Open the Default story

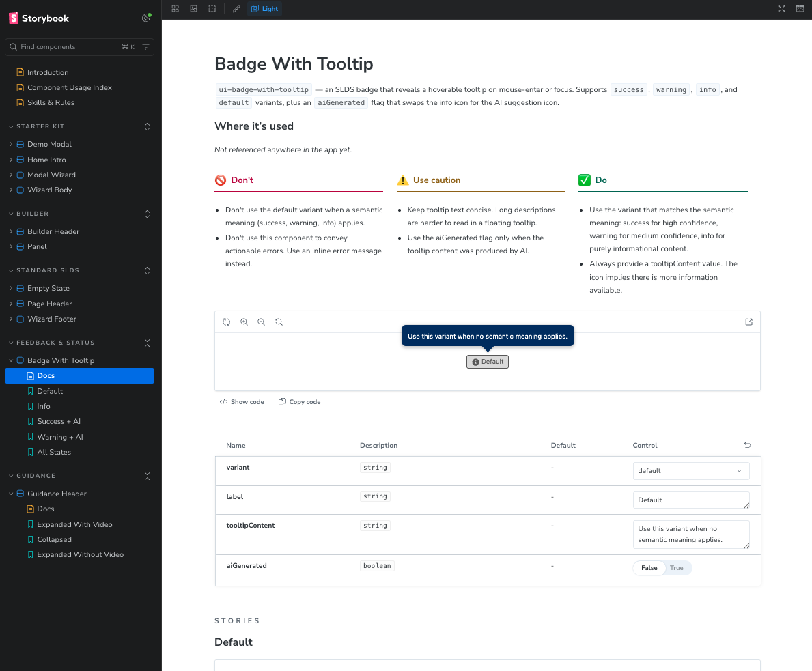pos(50,391)
